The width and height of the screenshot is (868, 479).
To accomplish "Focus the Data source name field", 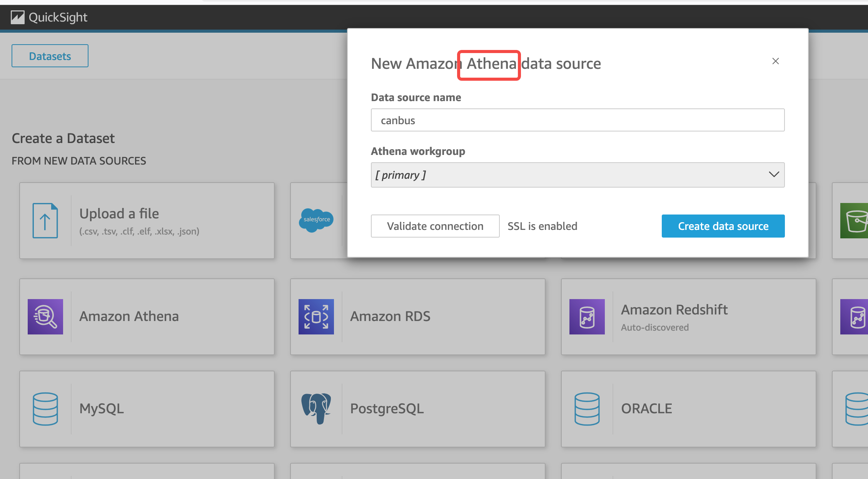I will tap(578, 120).
